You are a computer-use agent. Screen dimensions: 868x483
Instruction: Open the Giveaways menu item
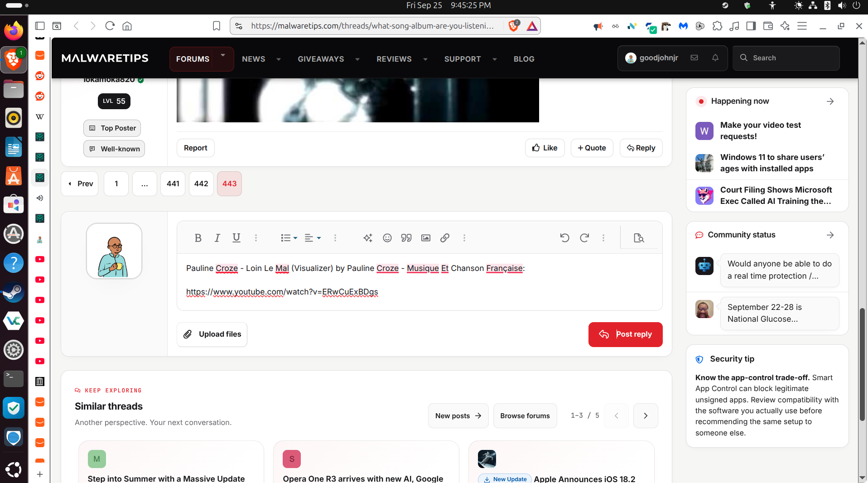tap(321, 59)
